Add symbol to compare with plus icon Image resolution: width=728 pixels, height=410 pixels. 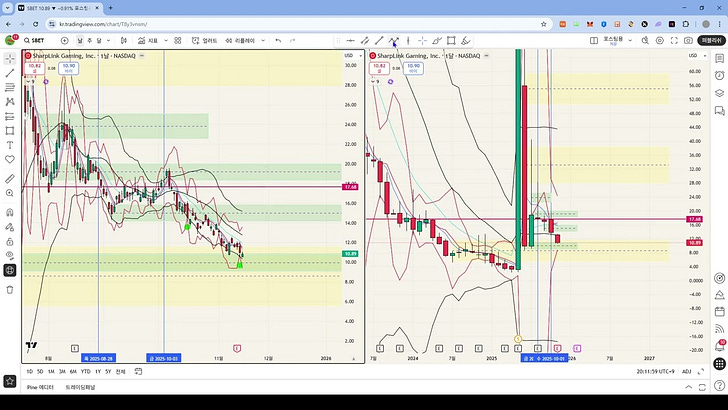coord(65,40)
